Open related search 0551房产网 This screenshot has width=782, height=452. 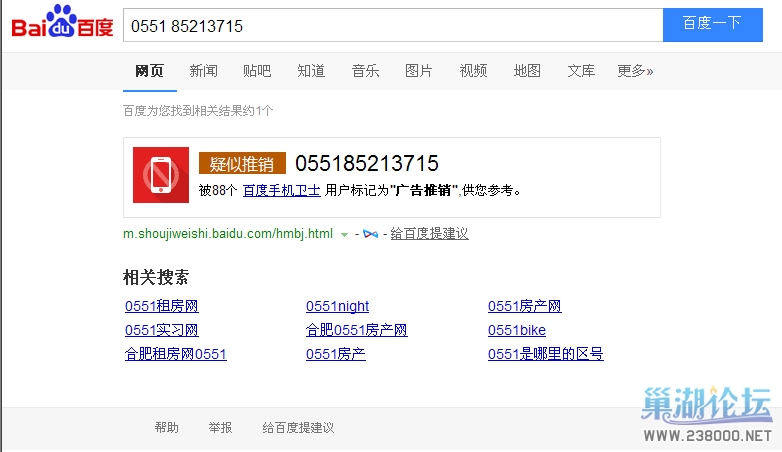pos(525,306)
